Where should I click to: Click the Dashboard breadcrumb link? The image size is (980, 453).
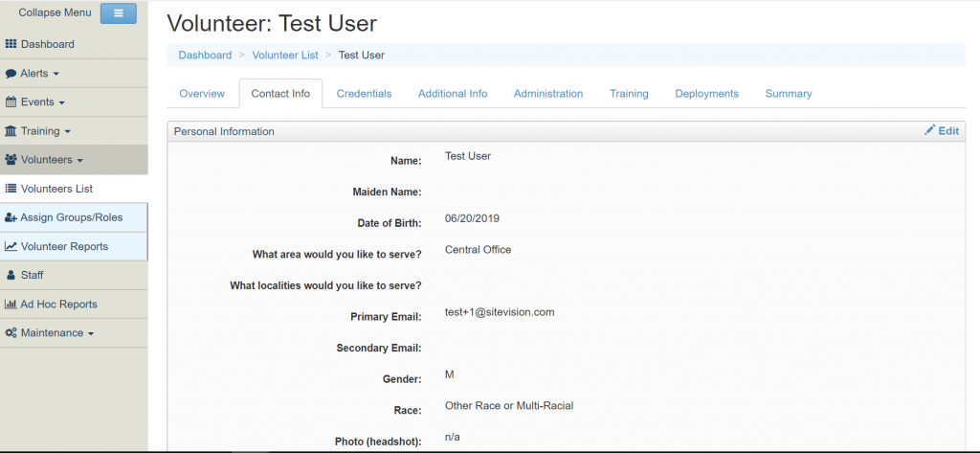tap(205, 56)
